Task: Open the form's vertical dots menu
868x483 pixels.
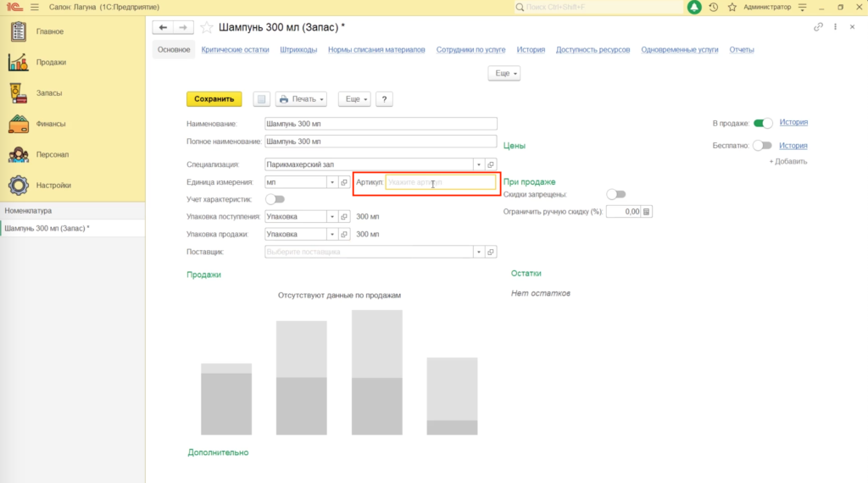Action: pos(835,26)
